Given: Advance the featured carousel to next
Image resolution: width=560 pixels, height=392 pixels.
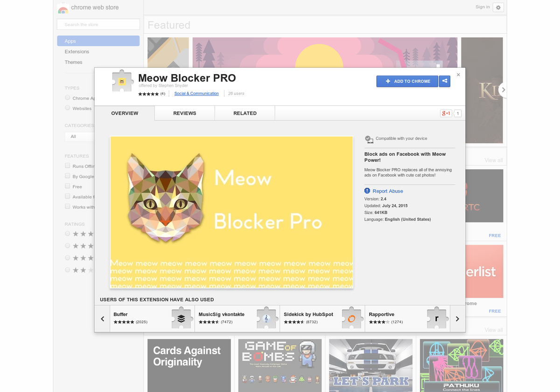Looking at the screenshot, I should pos(503,89).
